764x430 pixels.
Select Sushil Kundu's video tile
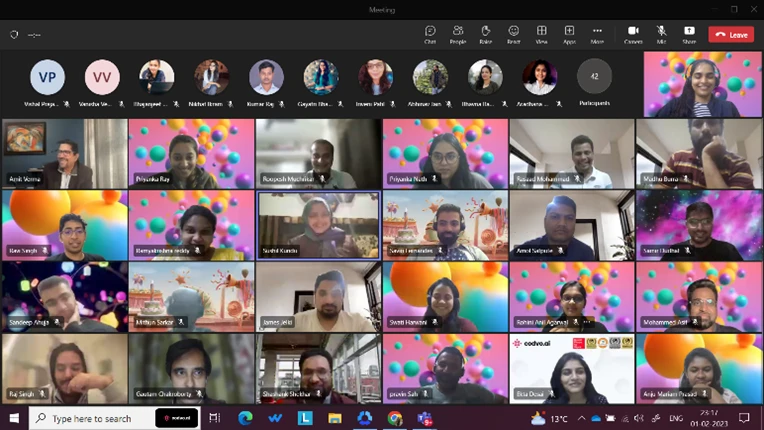pyautogui.click(x=319, y=225)
